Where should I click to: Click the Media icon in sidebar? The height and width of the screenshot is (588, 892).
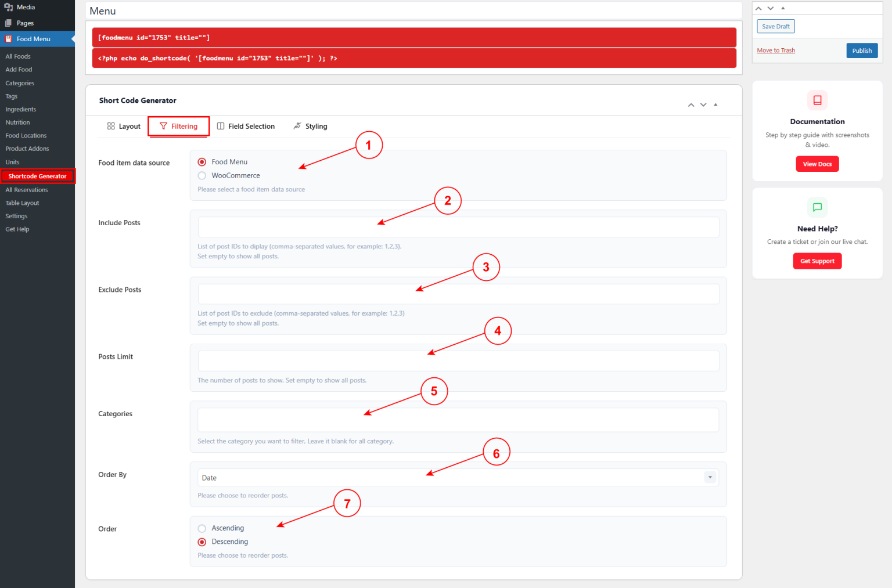(8, 7)
